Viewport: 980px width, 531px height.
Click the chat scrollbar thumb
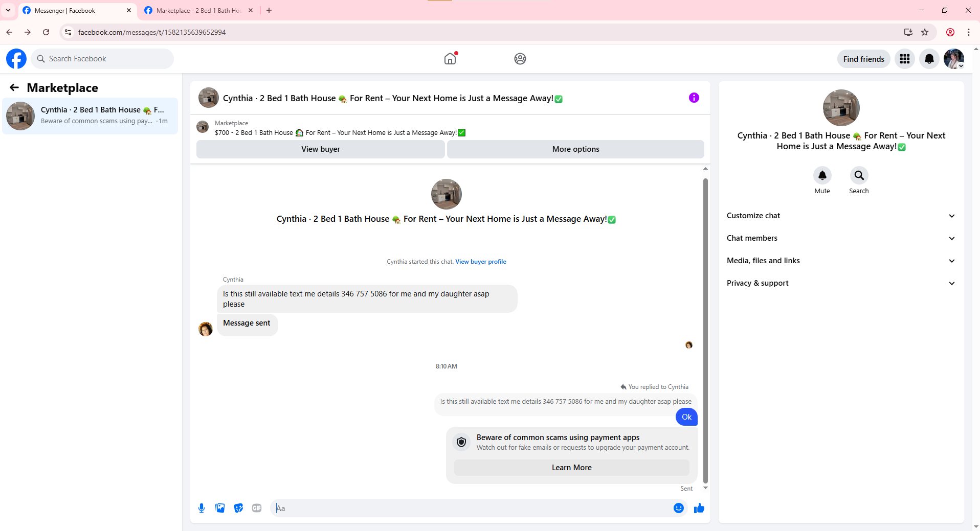(x=705, y=330)
